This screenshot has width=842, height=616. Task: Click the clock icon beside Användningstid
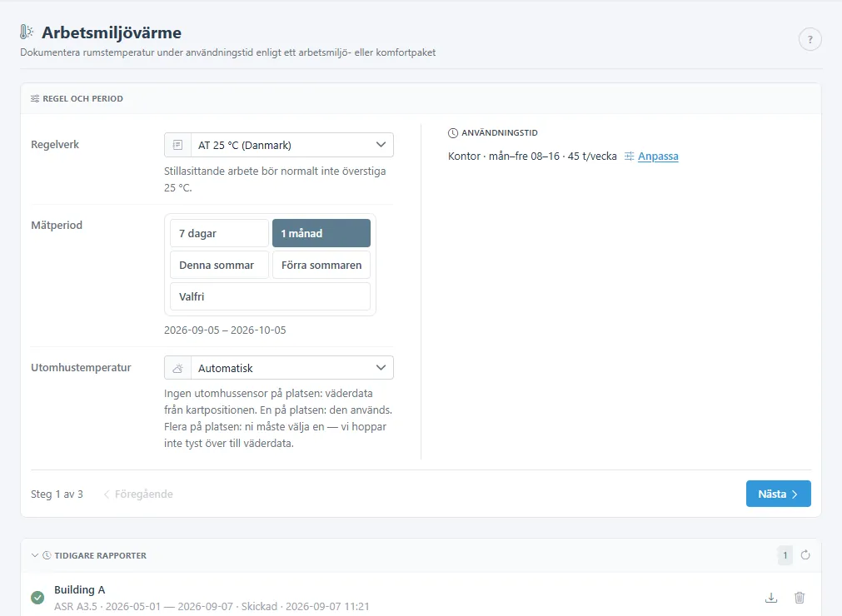[x=453, y=133]
